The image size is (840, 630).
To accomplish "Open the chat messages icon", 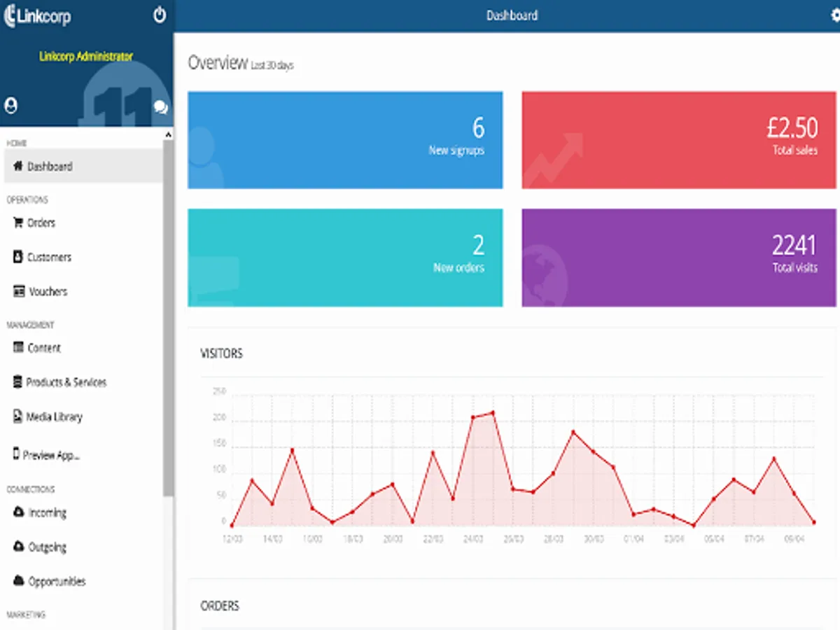I will click(161, 106).
